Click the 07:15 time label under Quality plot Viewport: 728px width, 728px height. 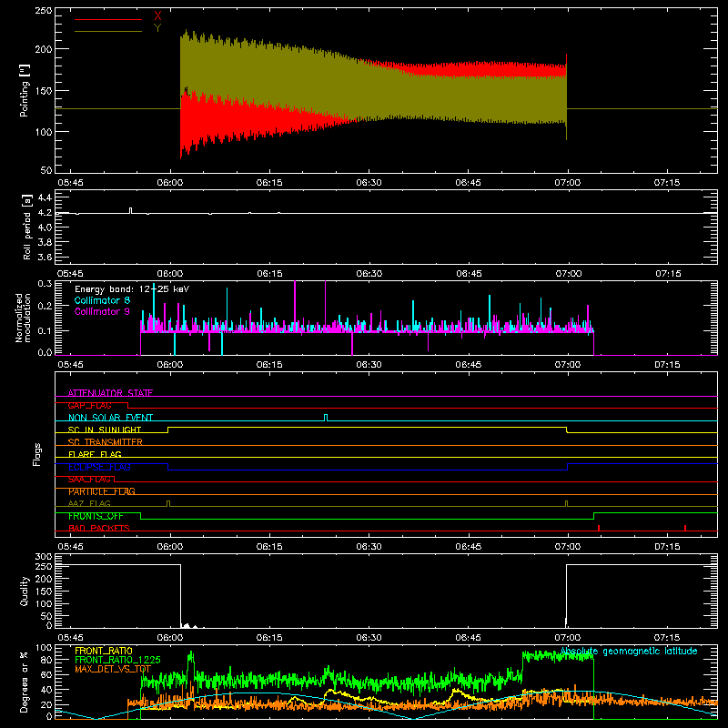point(667,638)
